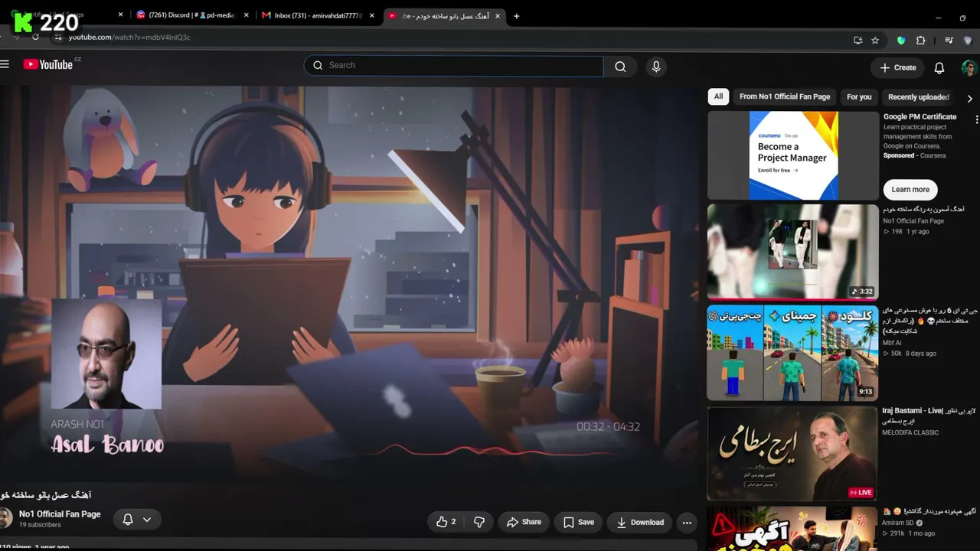Select the All filter chip
Image resolution: width=980 pixels, height=551 pixels.
pos(718,96)
